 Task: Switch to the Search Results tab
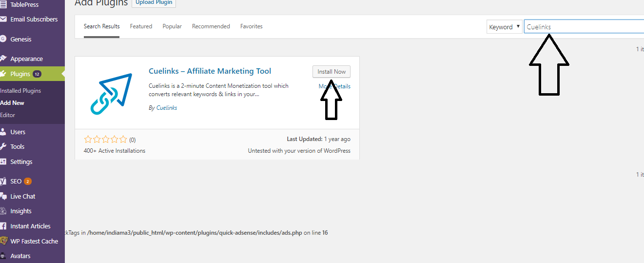(x=101, y=26)
